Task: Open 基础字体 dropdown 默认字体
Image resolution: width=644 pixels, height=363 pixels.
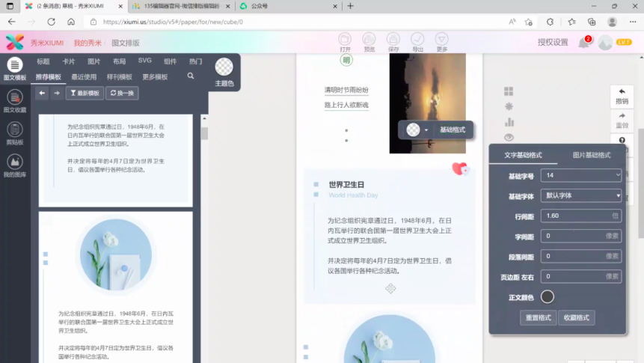Action: point(580,195)
